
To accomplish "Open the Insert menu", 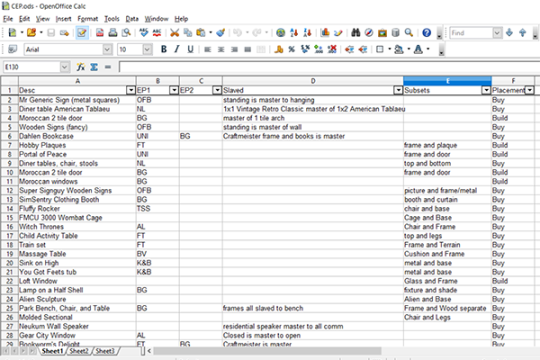I will pyautogui.click(x=64, y=19).
